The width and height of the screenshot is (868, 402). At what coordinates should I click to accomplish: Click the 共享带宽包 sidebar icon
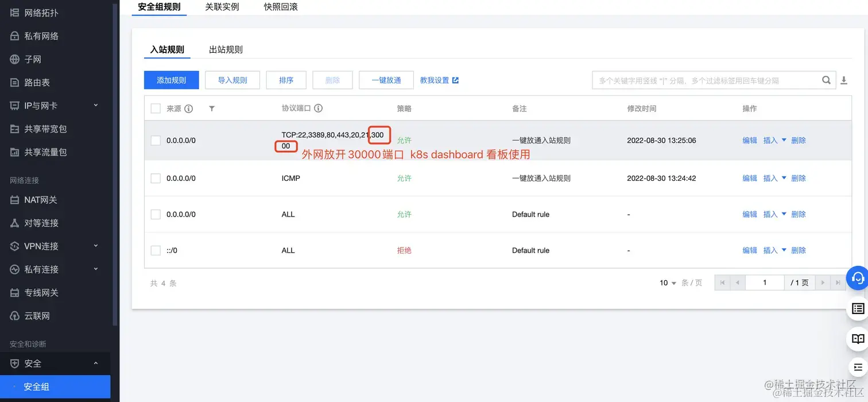15,129
